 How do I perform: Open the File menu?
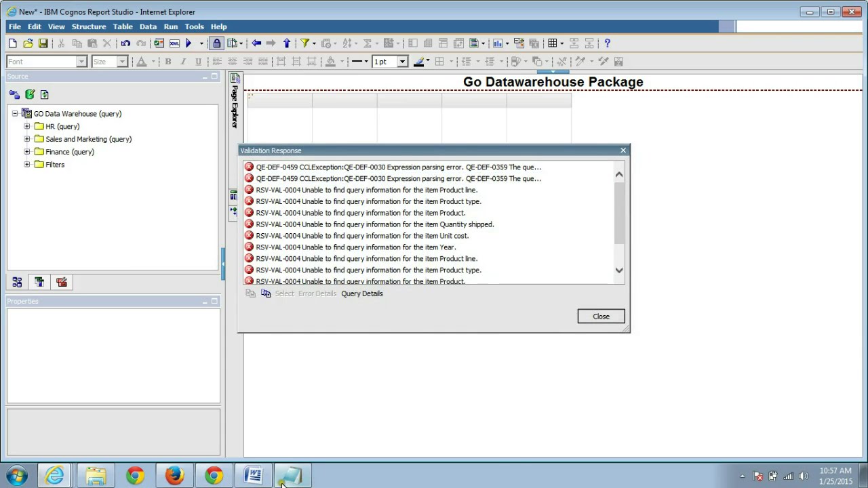(x=15, y=26)
